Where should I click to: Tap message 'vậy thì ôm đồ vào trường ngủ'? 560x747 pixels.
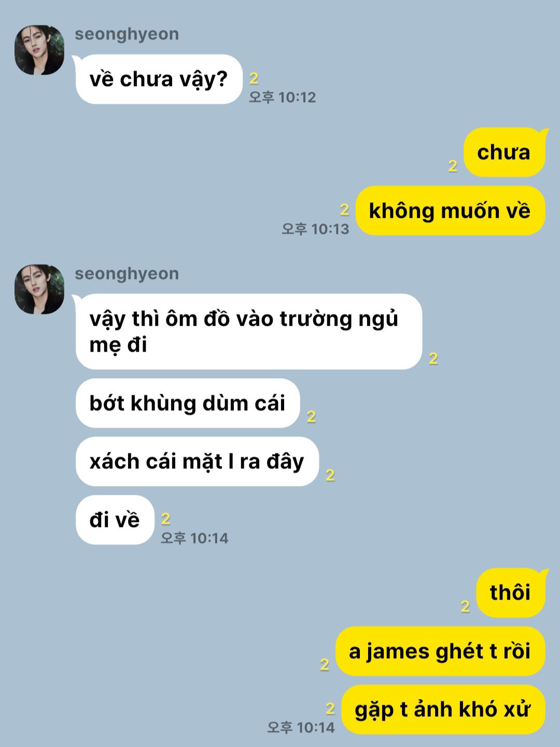tap(249, 331)
